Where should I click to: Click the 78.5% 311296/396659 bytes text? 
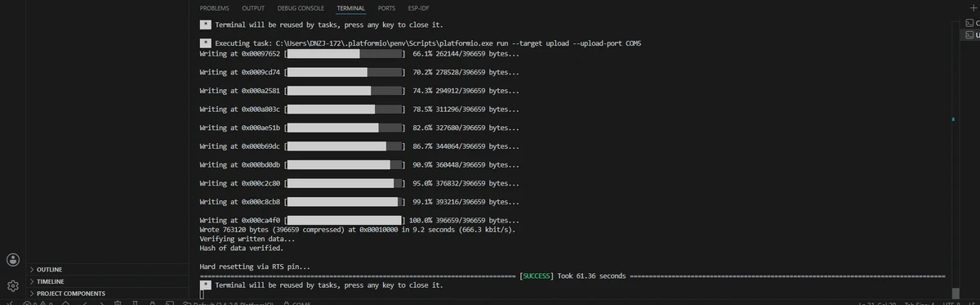[x=465, y=109]
